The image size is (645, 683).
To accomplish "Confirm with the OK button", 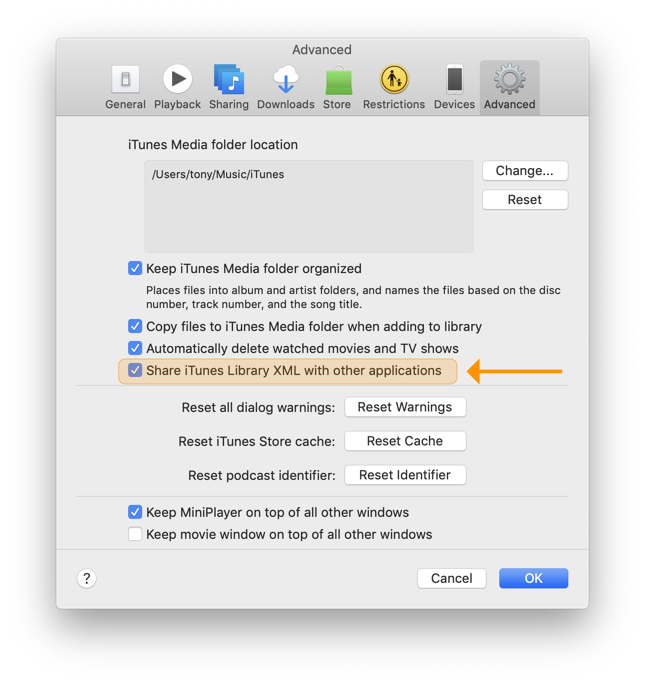I will [534, 578].
